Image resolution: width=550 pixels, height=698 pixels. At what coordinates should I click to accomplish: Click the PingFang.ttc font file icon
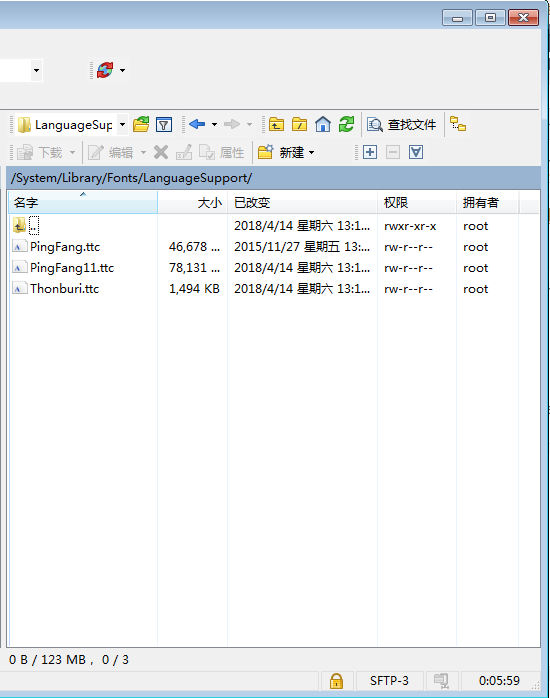tap(18, 247)
